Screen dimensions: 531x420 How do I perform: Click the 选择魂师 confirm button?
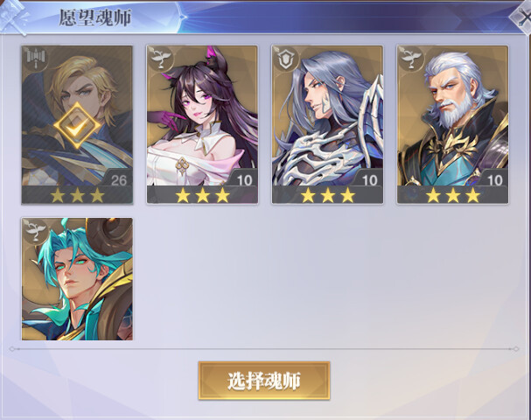[x=264, y=381]
